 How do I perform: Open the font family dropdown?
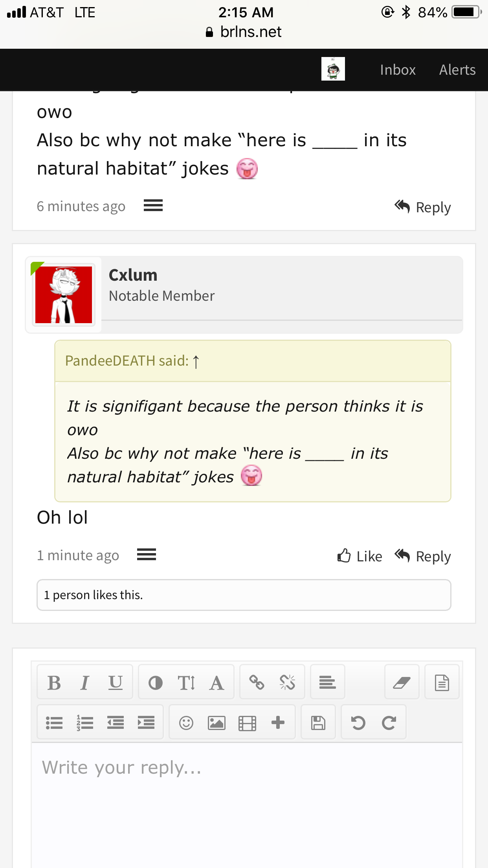coord(216,682)
